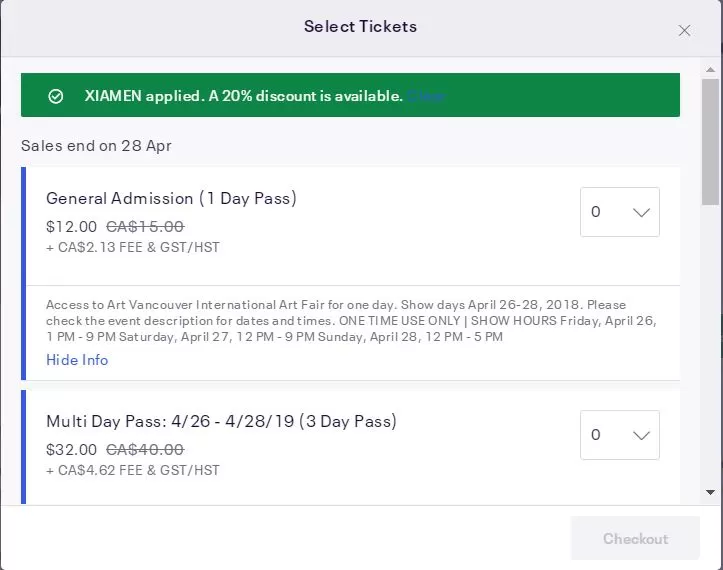Click the vertical scrollbar thumb
This screenshot has width=723, height=570.
pos(711,142)
